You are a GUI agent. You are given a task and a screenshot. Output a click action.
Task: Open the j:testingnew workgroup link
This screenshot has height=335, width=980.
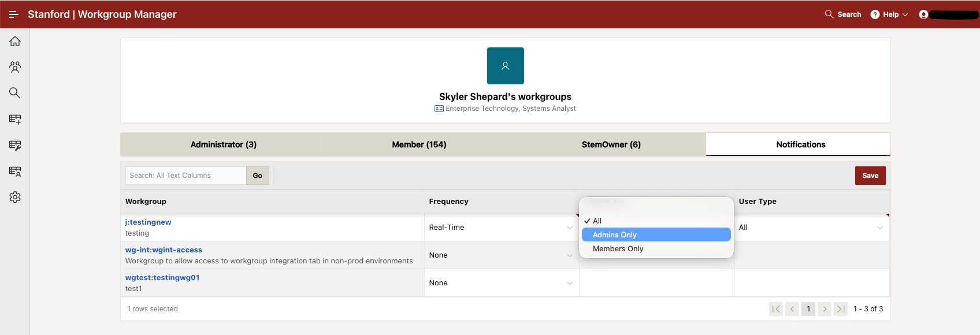pyautogui.click(x=148, y=222)
